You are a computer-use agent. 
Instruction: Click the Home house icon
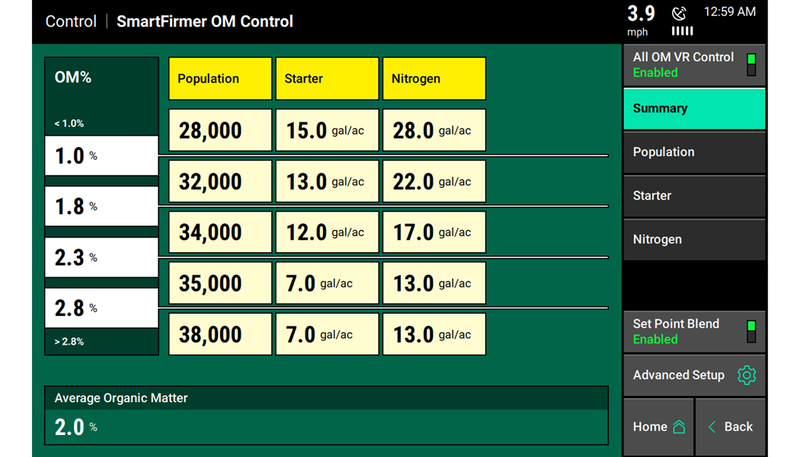[679, 426]
